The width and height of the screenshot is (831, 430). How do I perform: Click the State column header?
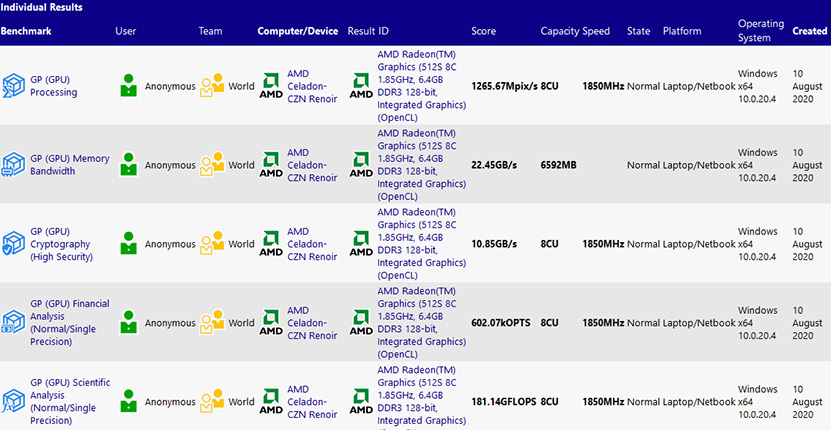[638, 31]
